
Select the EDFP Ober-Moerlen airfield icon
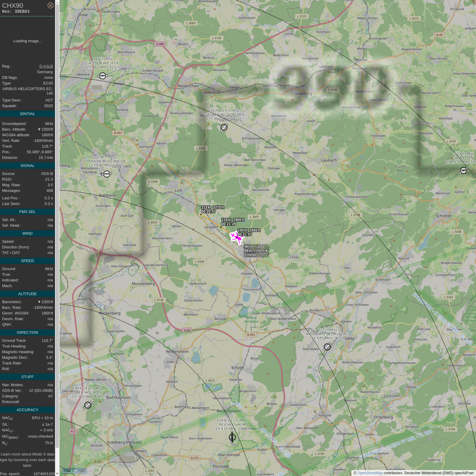(88, 405)
